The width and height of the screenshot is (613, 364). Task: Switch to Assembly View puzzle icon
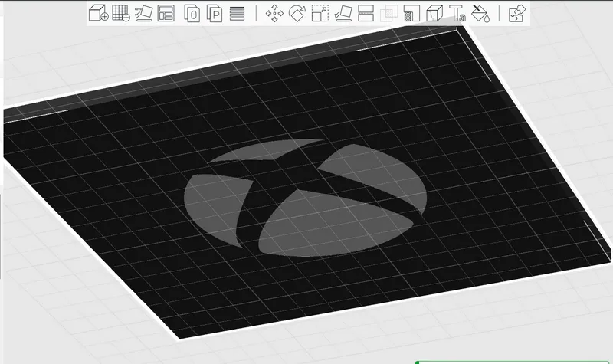[516, 13]
